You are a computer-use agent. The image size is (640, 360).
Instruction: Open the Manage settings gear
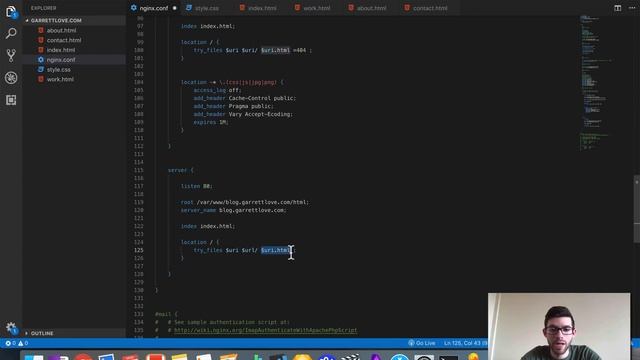click(x=11, y=327)
